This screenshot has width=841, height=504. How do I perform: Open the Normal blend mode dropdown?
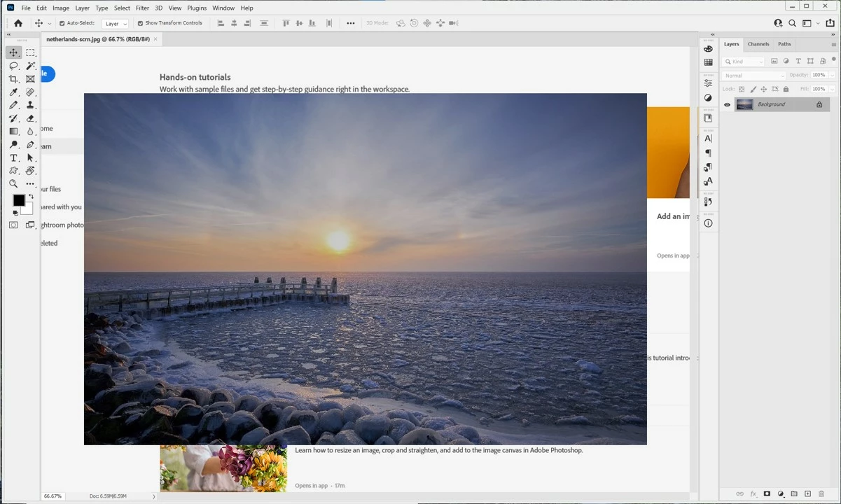coord(754,76)
